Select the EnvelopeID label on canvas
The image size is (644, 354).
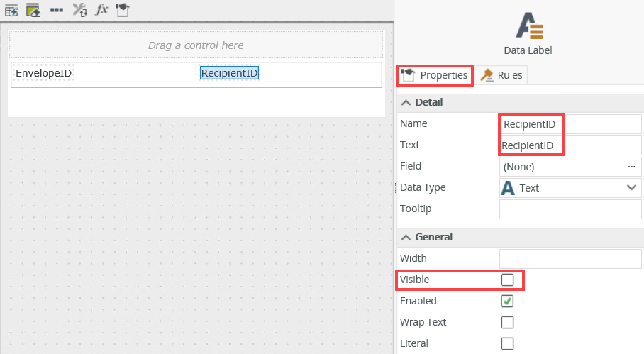[45, 73]
